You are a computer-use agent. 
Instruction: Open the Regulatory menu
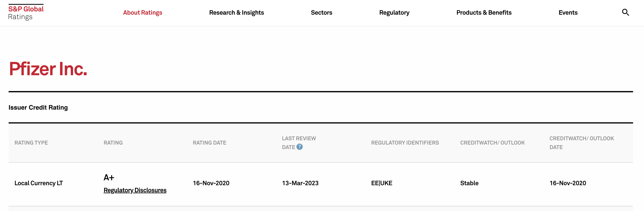pyautogui.click(x=394, y=13)
